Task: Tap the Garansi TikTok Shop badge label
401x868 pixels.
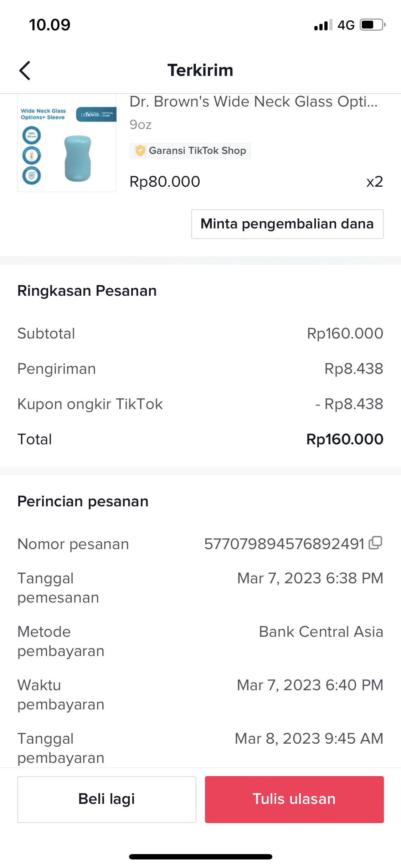Action: tap(197, 151)
